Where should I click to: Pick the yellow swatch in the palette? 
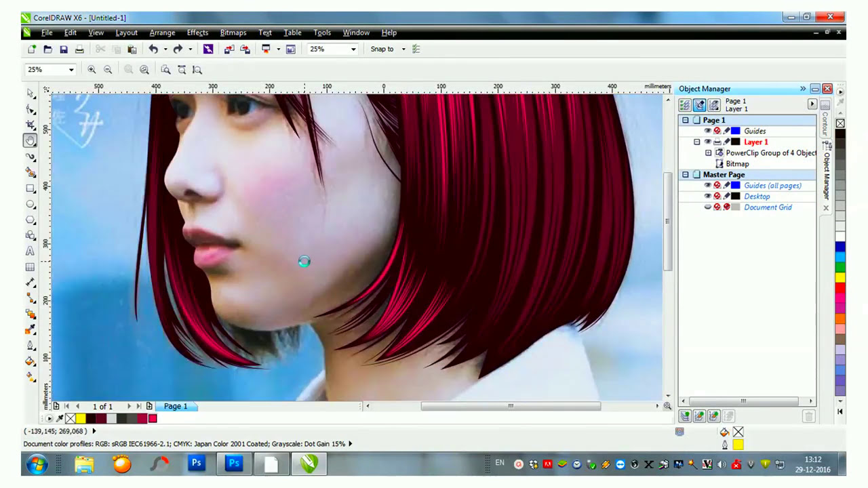click(x=840, y=278)
